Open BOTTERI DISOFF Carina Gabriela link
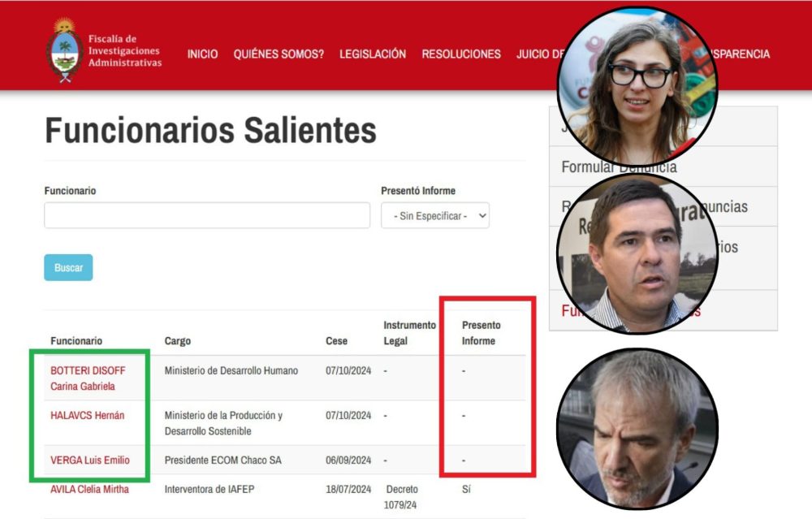This screenshot has width=812, height=519. 88,378
